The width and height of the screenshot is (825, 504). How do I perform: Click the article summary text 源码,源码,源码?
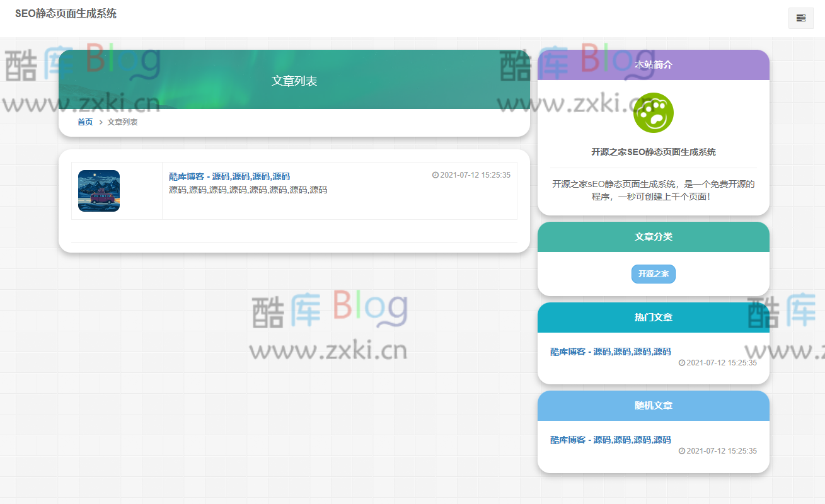pos(248,190)
